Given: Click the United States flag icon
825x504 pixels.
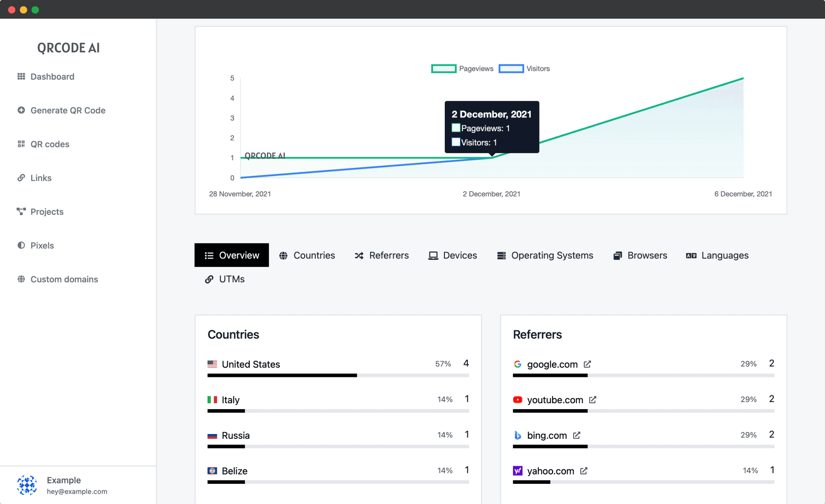Looking at the screenshot, I should [212, 364].
